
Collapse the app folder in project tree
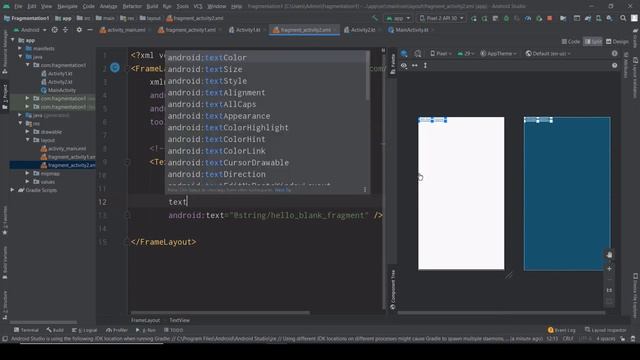(x=13, y=40)
